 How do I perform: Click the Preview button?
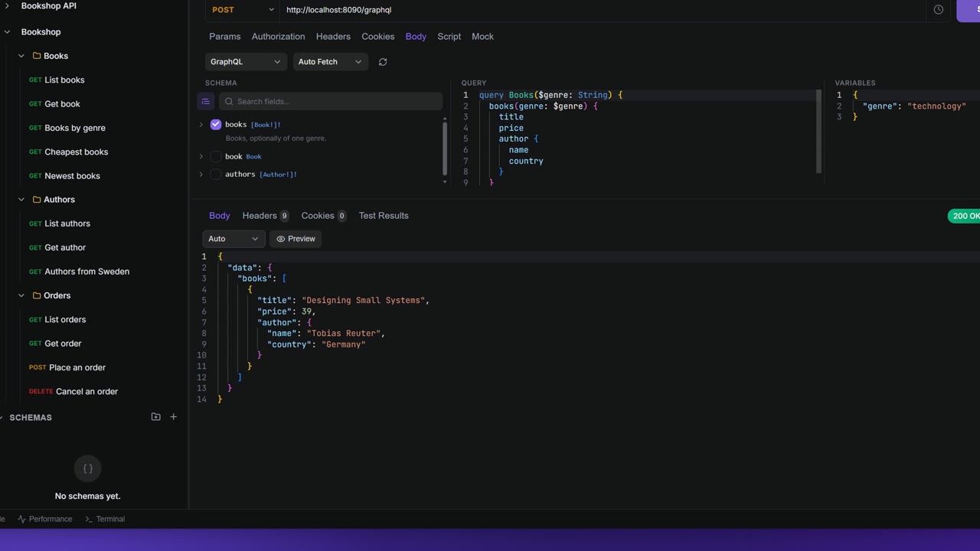(x=296, y=239)
